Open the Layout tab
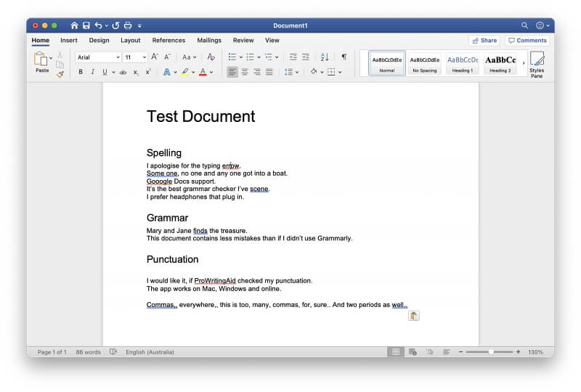Screen dimensions: 581x392 pyautogui.click(x=131, y=40)
